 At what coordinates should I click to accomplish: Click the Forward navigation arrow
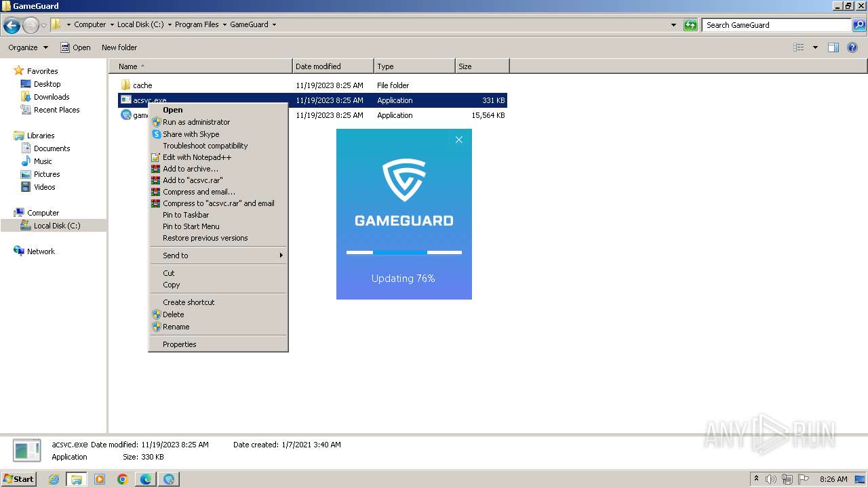[31, 25]
